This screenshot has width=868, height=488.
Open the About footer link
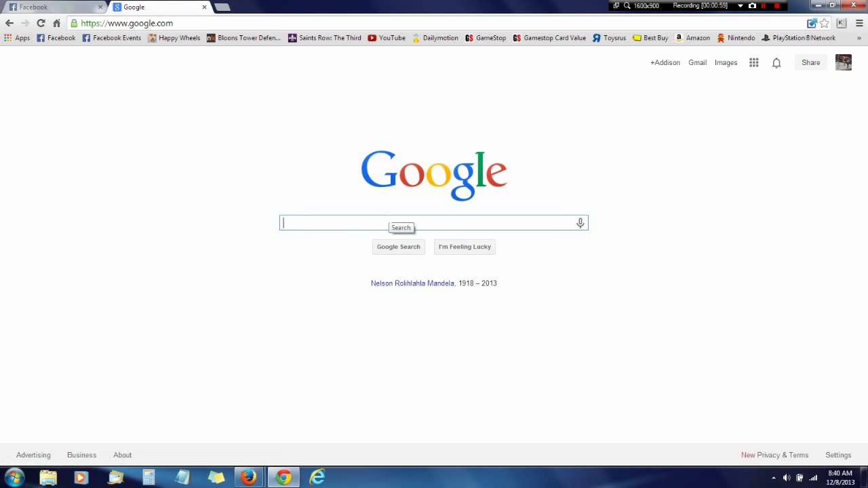coord(122,455)
